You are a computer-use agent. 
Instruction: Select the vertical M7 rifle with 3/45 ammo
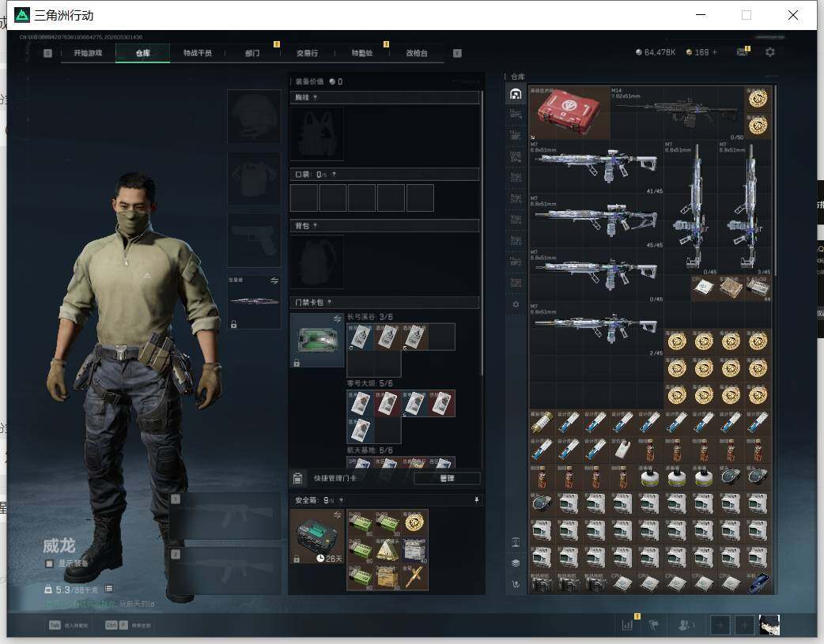(745, 208)
